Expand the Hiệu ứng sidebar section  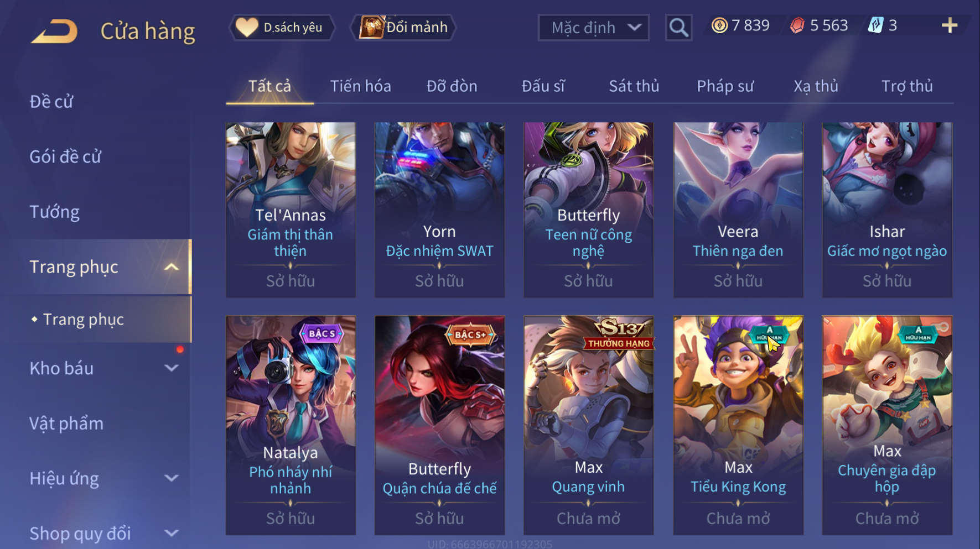[x=172, y=478]
